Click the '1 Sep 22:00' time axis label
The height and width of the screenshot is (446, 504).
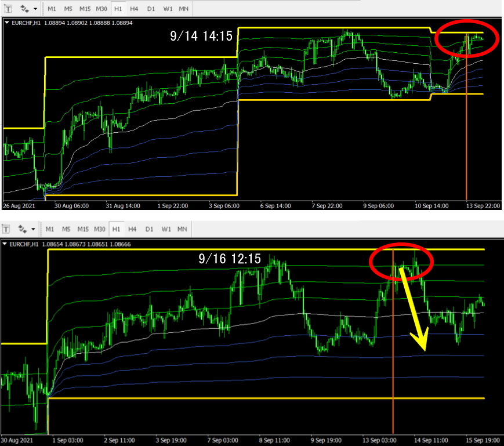pyautogui.click(x=173, y=206)
